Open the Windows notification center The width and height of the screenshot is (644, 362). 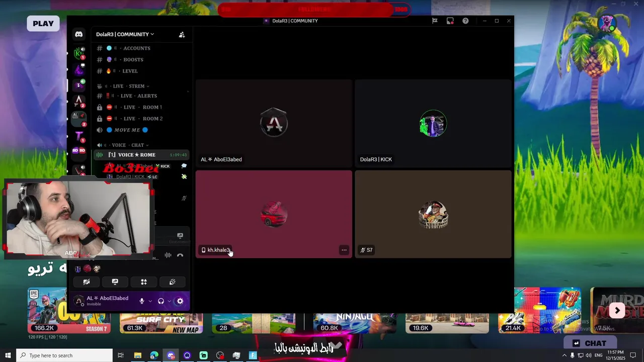click(633, 355)
